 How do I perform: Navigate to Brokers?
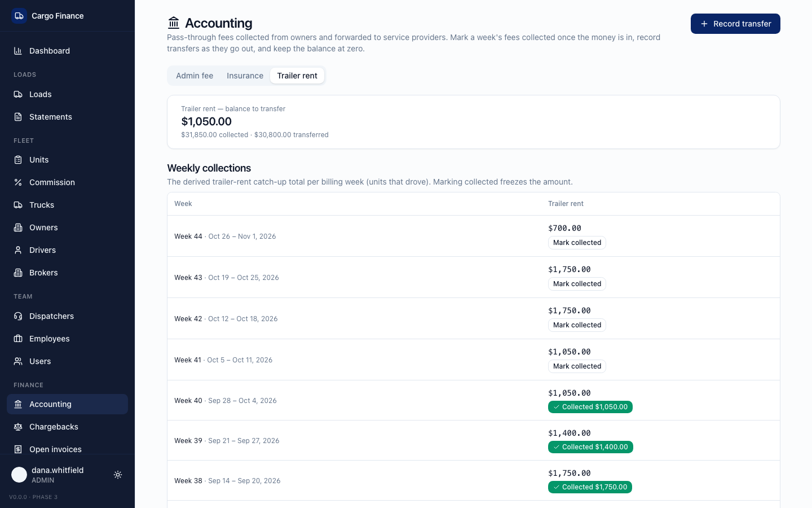click(67, 273)
